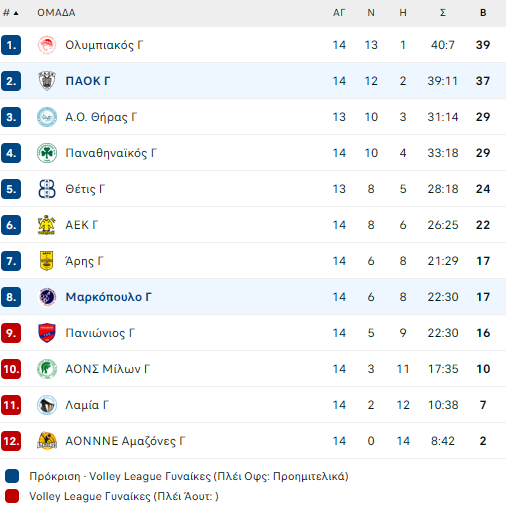
Task: Sort standings by Β points column
Action: tap(483, 13)
